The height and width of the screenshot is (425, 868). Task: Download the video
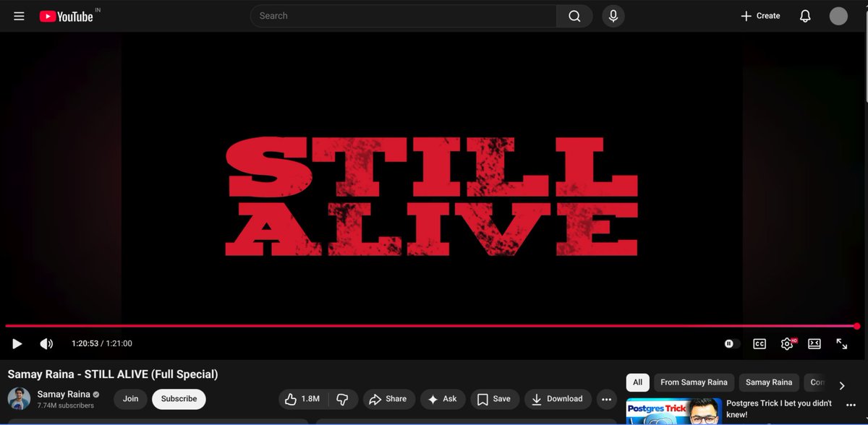pyautogui.click(x=558, y=399)
